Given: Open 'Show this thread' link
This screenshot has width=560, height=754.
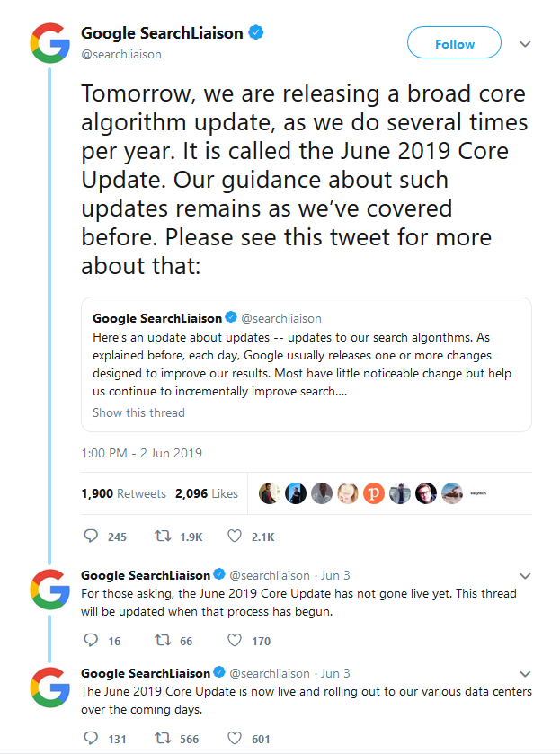Looking at the screenshot, I should tap(138, 413).
